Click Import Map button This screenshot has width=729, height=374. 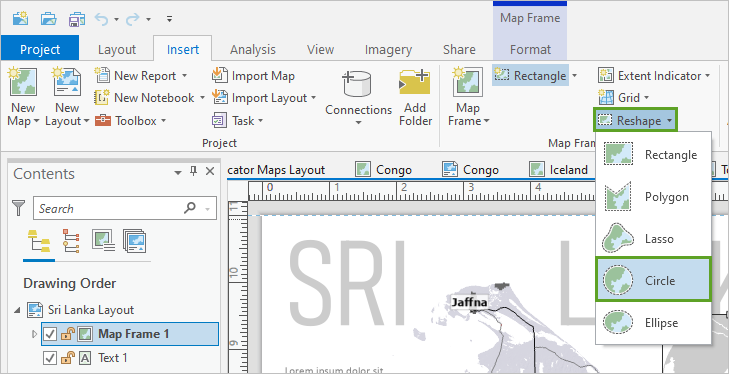[x=253, y=75]
